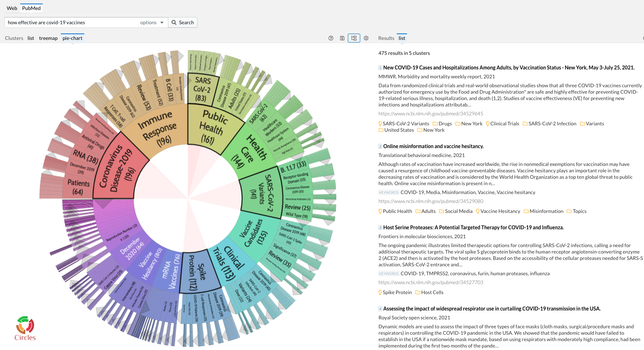Screen dimensions: 644x350
Task: Click the Circles logo icon
Action: [25, 328]
